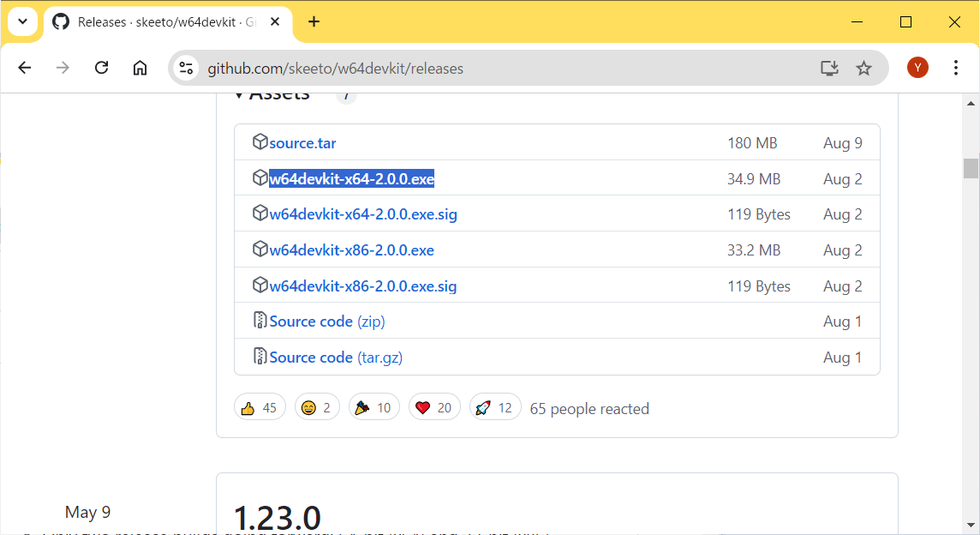
Task: Click package icon beside w64devkit-x86-2.0.0.exe.sig
Action: (x=260, y=285)
